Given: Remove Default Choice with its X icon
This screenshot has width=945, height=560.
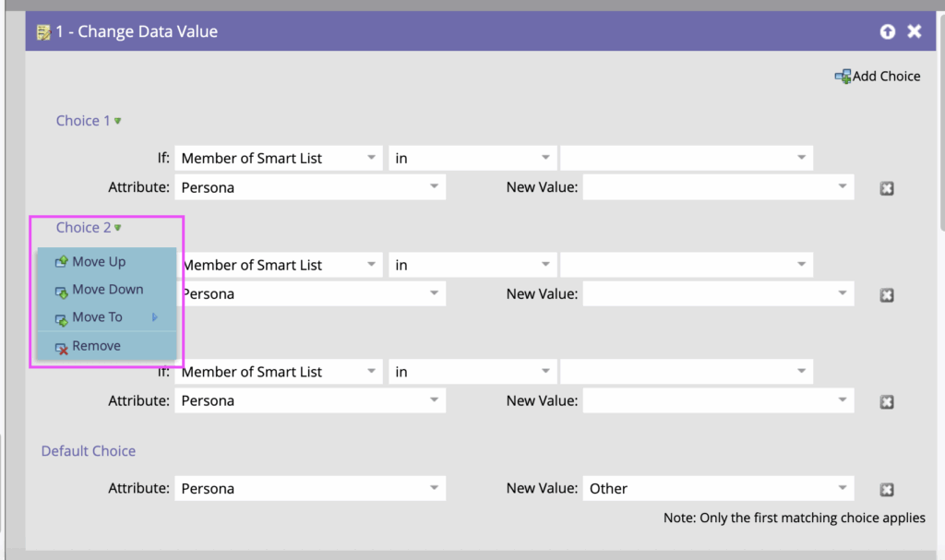Looking at the screenshot, I should point(886,490).
